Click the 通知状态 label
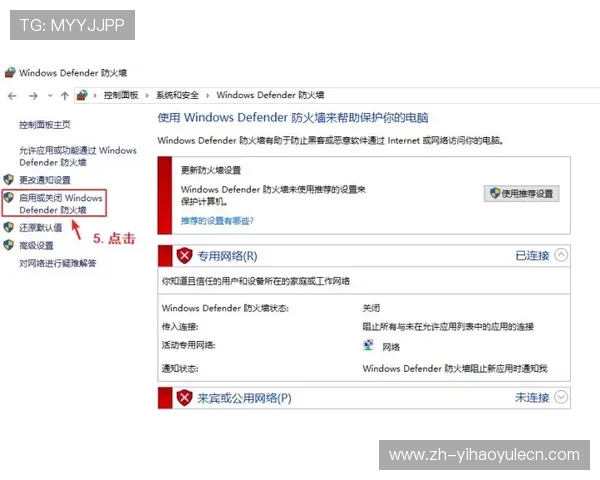600x480 pixels. tap(180, 369)
